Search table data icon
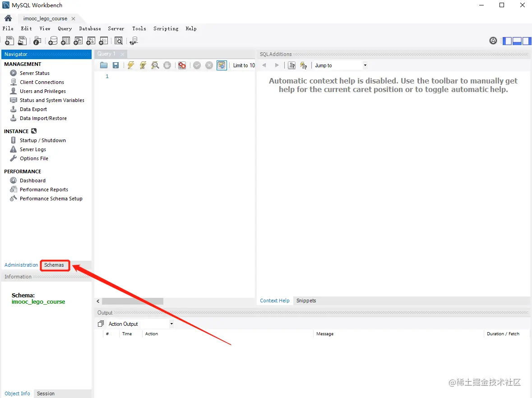The width and height of the screenshot is (532, 398). (118, 41)
